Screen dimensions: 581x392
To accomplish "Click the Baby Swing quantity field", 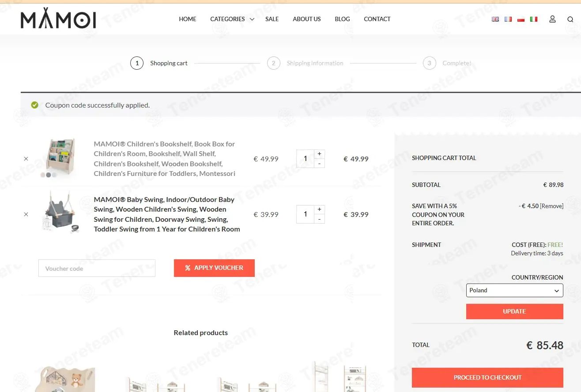I will coord(305,214).
